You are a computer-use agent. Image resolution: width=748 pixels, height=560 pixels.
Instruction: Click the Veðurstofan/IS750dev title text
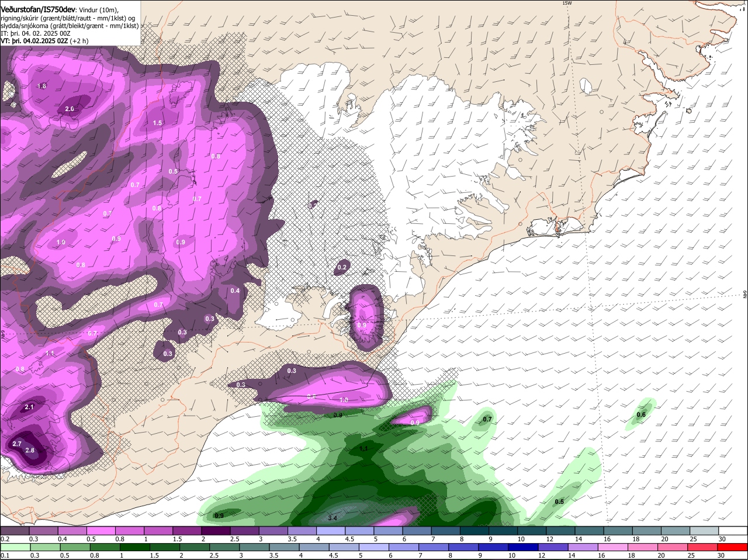point(38,10)
